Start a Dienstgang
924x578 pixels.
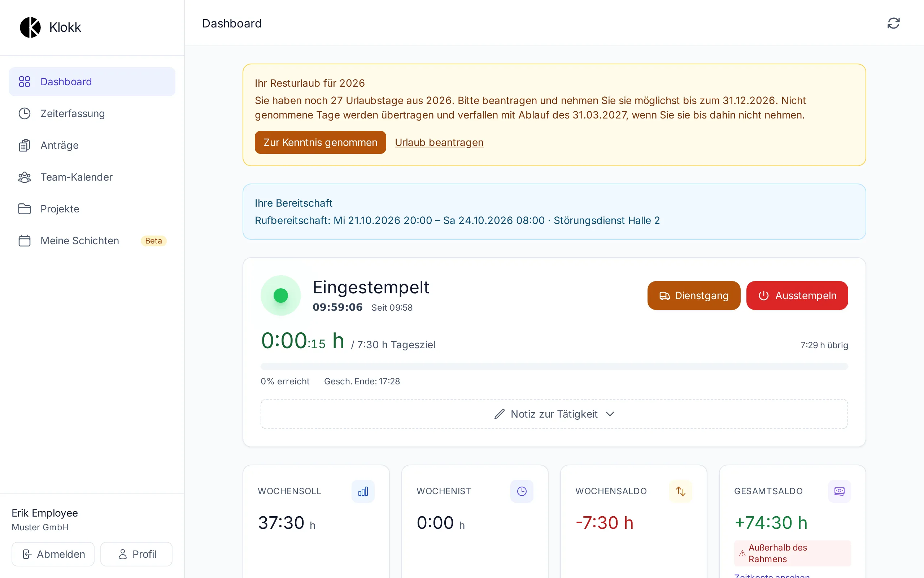(694, 296)
